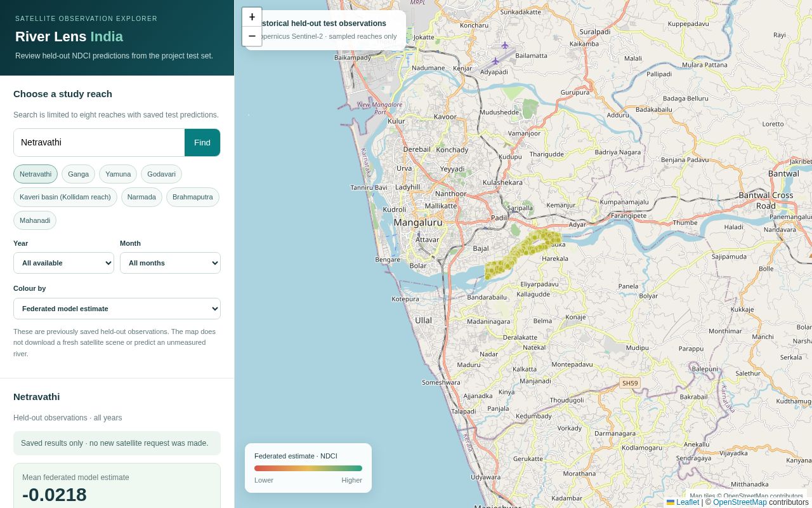812x508 pixels.
Task: Click the SH59 road shield on the map
Action: (630, 383)
